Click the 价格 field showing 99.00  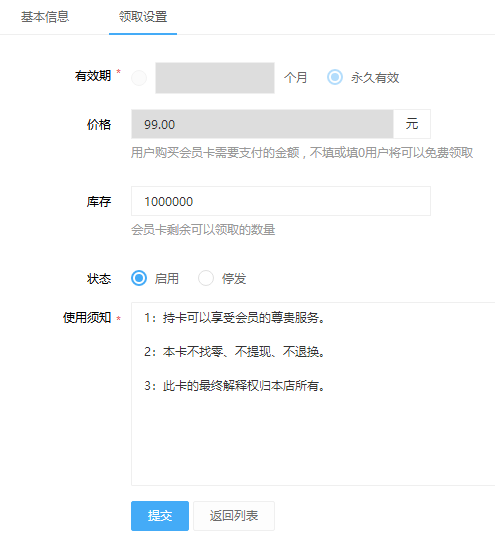262,124
